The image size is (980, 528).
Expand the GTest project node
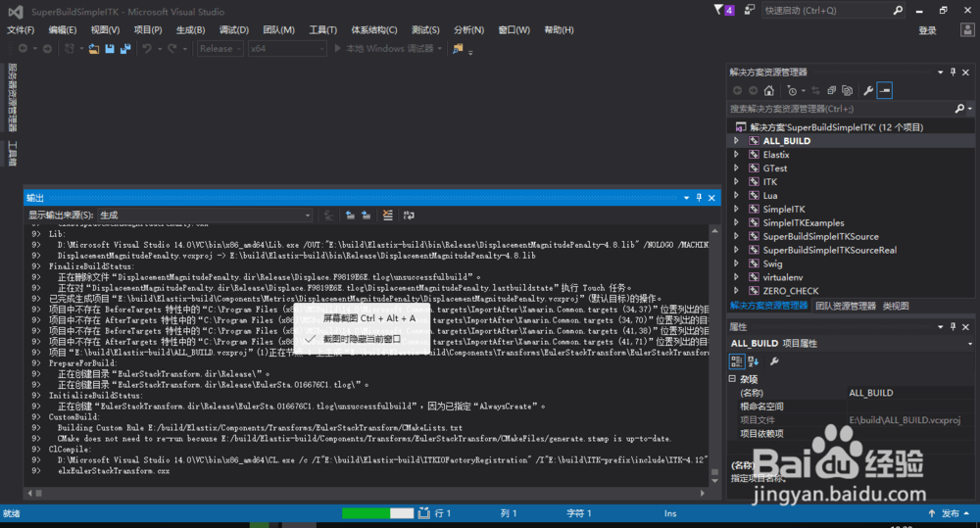(736, 168)
